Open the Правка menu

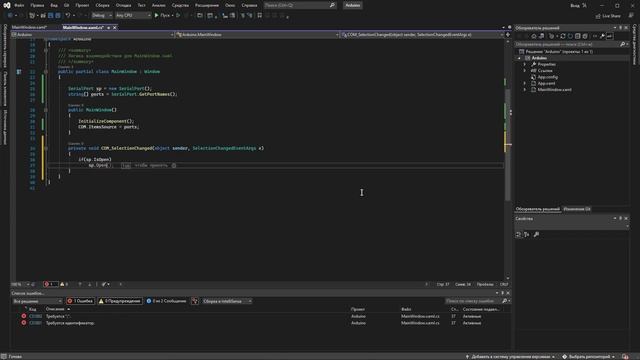(37, 5)
